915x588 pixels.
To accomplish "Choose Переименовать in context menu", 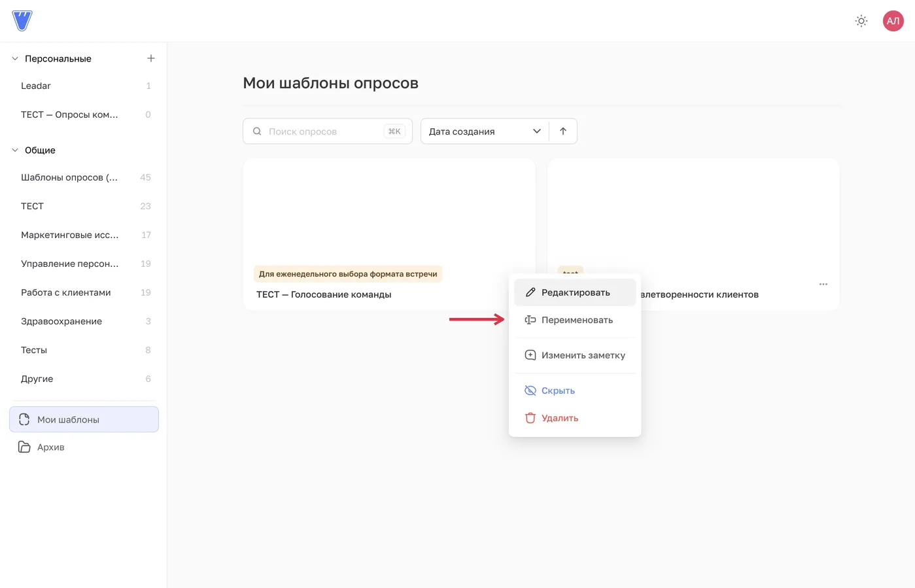I will tap(575, 320).
